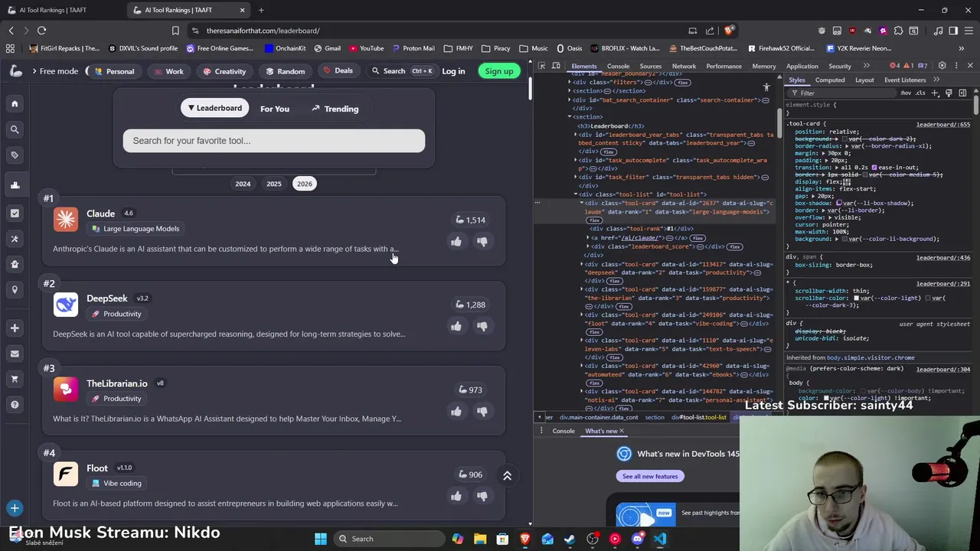Select the 2026 year filter
This screenshot has width=980, height=551.
pos(305,184)
